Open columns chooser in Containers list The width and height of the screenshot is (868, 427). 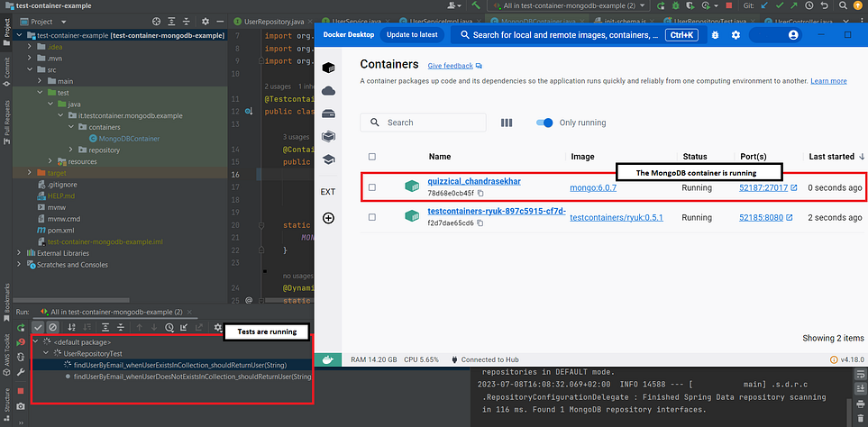click(x=507, y=123)
